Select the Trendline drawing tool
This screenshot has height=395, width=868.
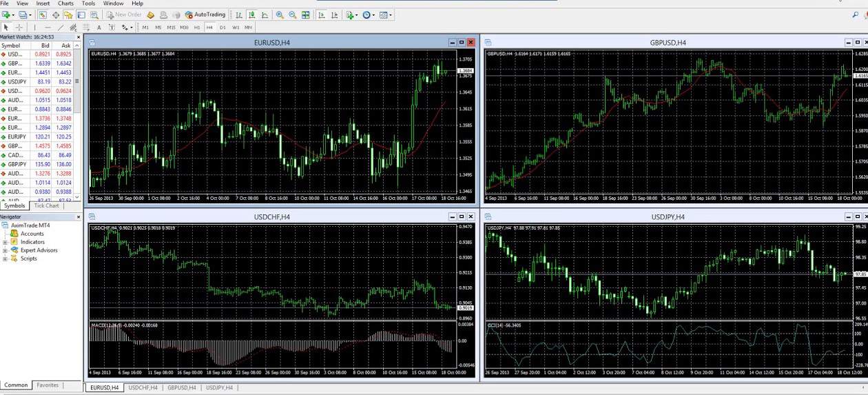pyautogui.click(x=61, y=28)
